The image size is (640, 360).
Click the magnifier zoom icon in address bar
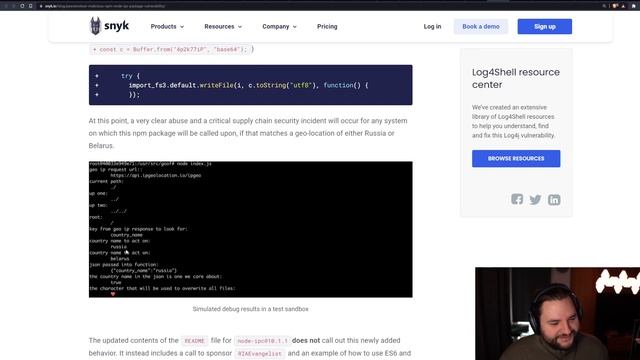pos(604,6)
